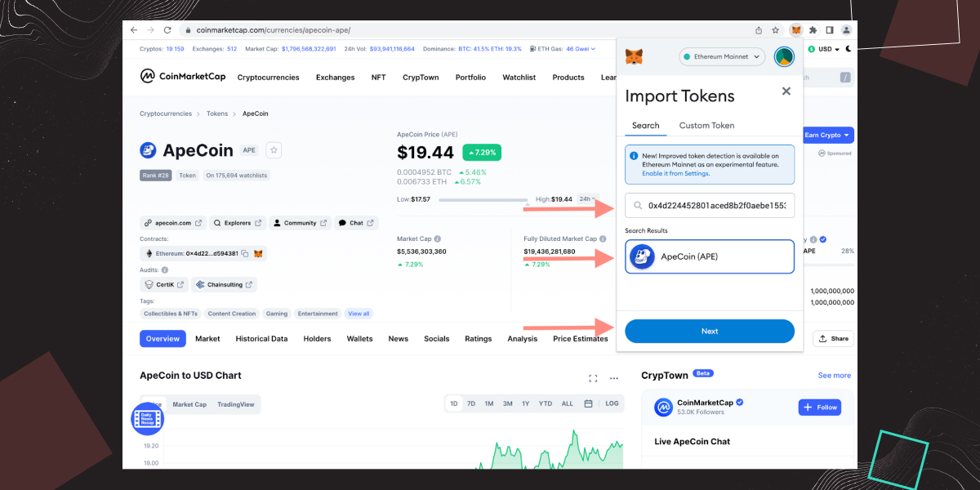The height and width of the screenshot is (490, 980).
Task: Click the Tokens breadcrumb link
Action: [217, 114]
